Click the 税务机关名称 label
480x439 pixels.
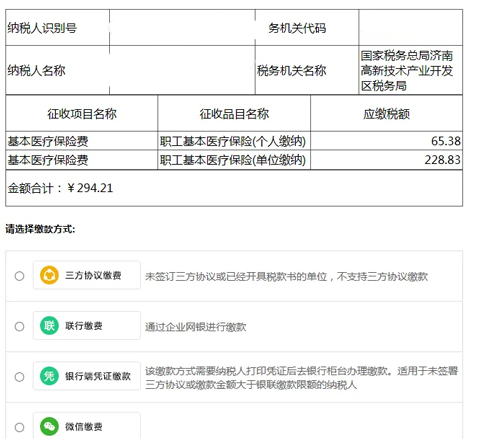291,70
